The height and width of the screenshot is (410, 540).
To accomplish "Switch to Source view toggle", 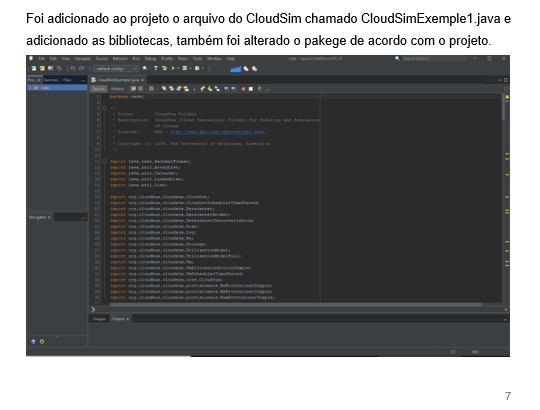I will 98,89.
